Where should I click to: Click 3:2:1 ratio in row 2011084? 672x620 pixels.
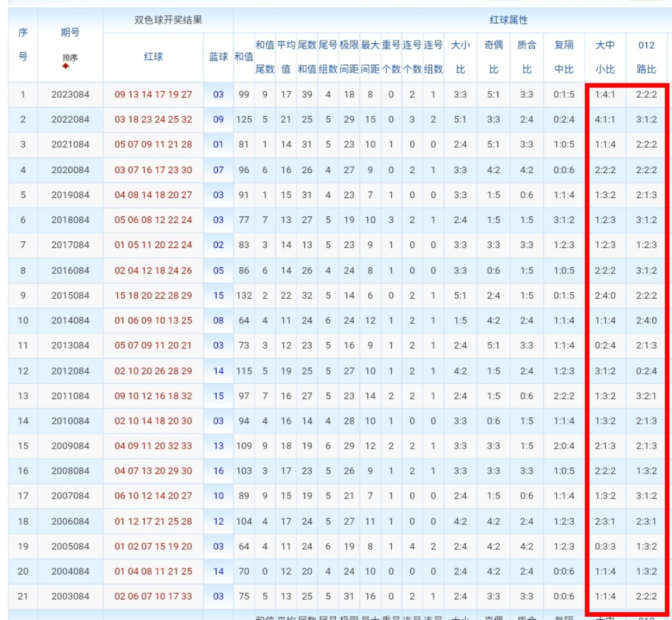[646, 396]
